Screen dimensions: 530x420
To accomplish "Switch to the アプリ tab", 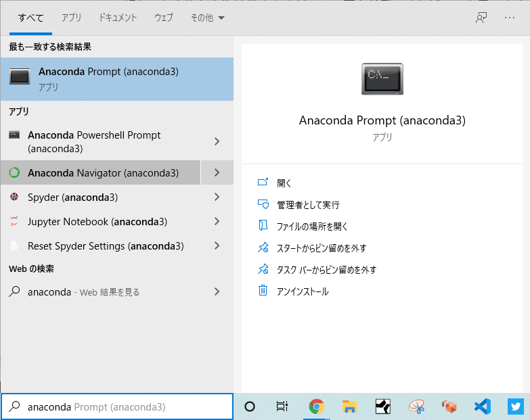I will point(71,18).
